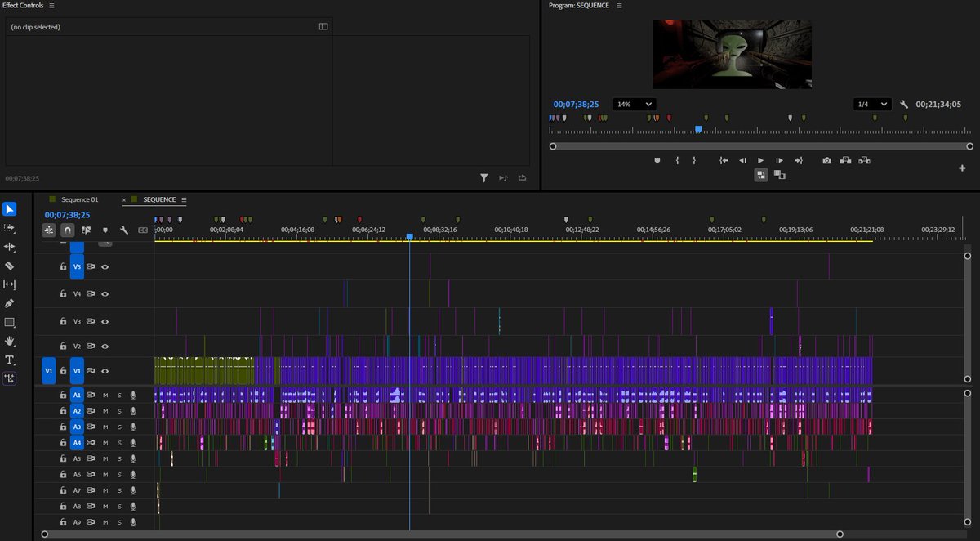Switch to the Sequence 01 tab
Image resolution: width=980 pixels, height=541 pixels.
[x=79, y=199]
